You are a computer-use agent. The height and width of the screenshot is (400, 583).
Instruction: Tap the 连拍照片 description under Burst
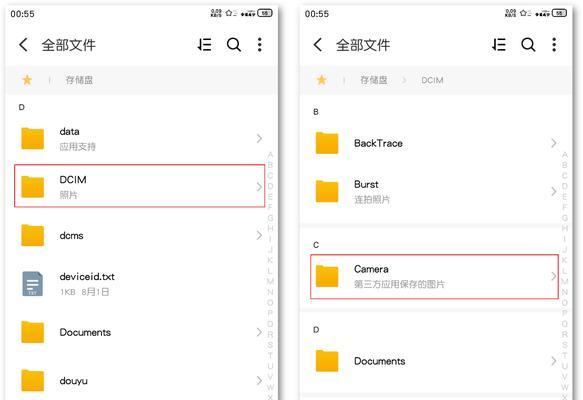(372, 200)
